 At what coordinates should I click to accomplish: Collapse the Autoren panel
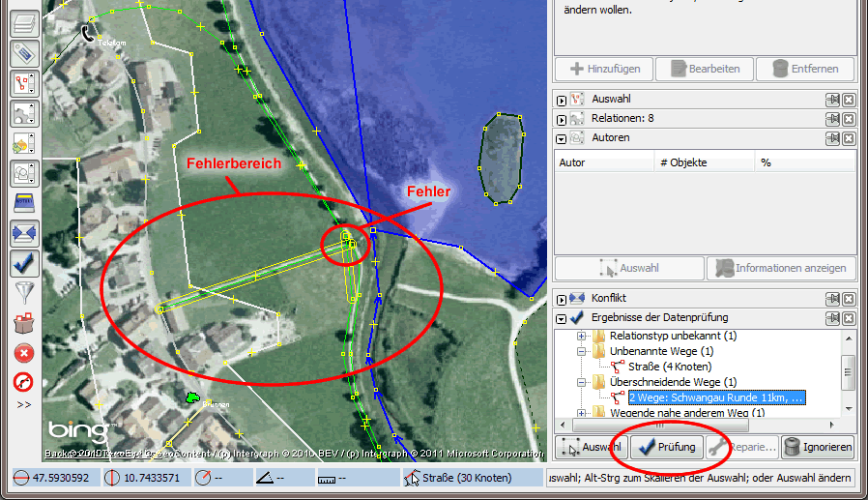[562, 138]
